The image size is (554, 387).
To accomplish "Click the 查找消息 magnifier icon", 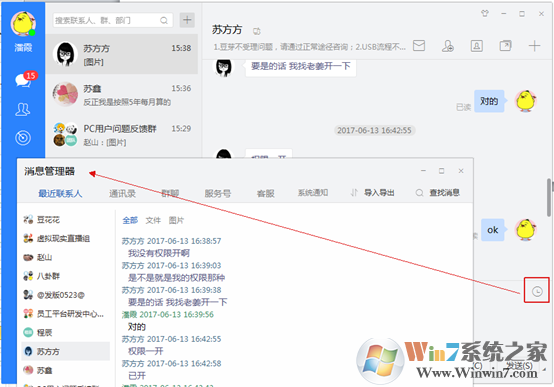I will coord(419,193).
